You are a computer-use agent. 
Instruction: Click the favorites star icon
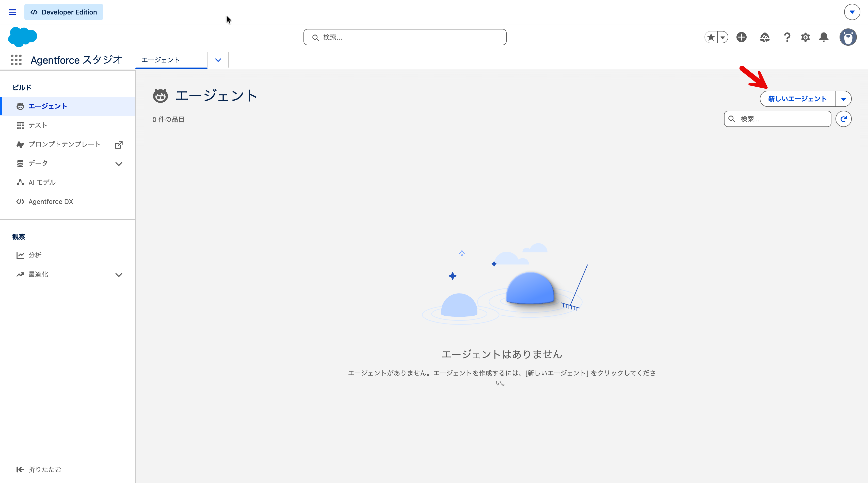pos(711,37)
